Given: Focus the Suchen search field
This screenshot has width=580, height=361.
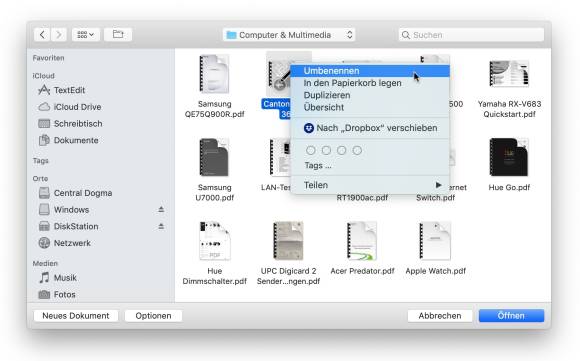Looking at the screenshot, I should click(471, 35).
